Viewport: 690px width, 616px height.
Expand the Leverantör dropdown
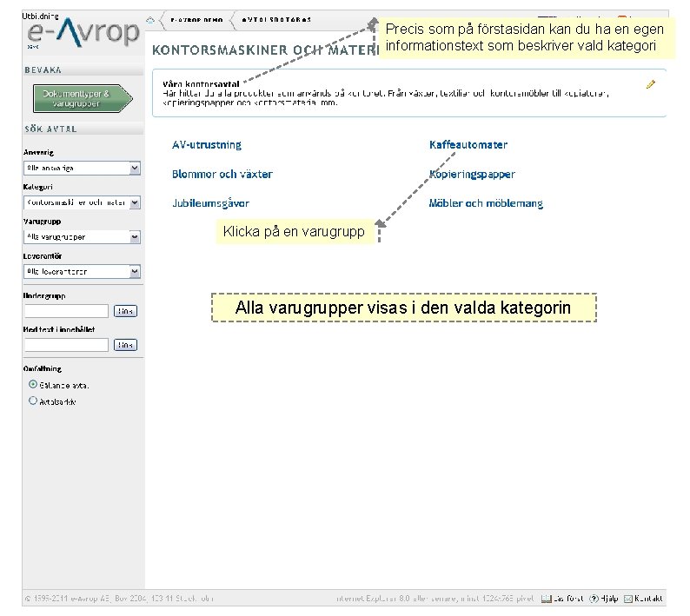click(x=82, y=271)
